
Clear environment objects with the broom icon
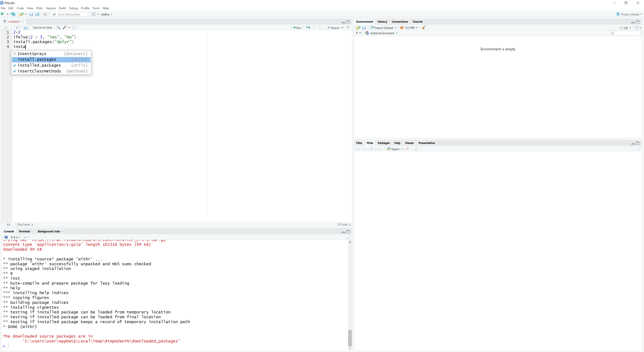click(x=424, y=28)
